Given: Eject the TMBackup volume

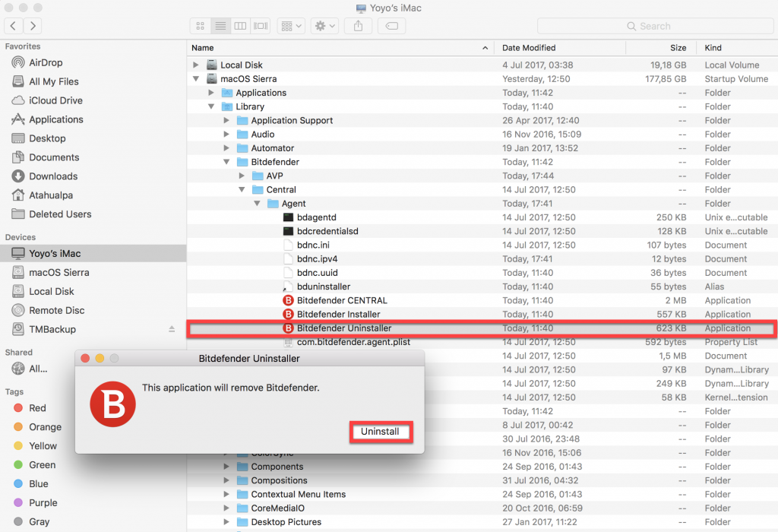Looking at the screenshot, I should [172, 329].
